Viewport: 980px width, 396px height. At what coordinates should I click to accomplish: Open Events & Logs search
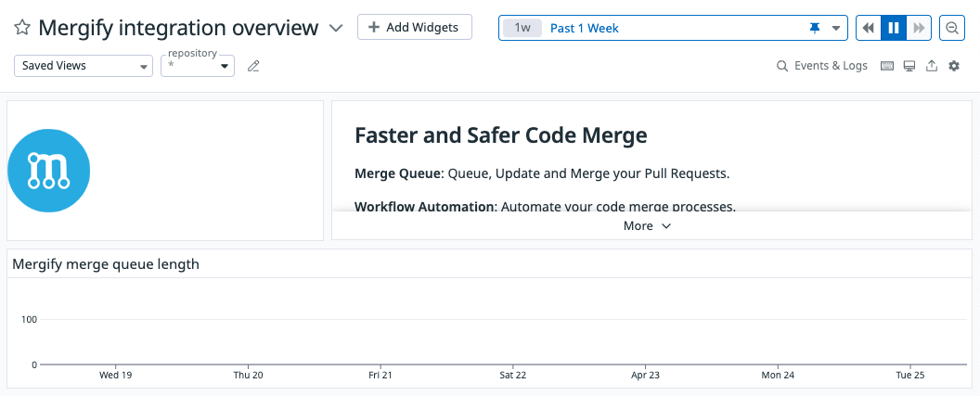(822, 66)
